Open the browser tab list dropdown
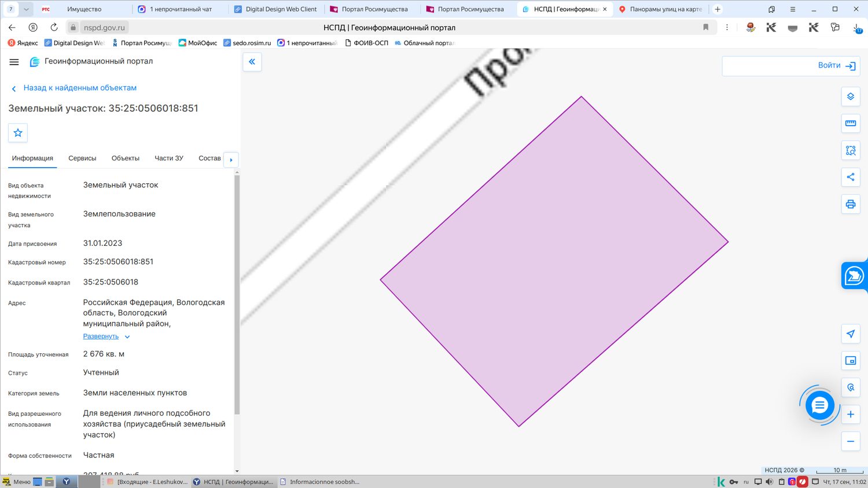The image size is (868, 488). pos(26,9)
